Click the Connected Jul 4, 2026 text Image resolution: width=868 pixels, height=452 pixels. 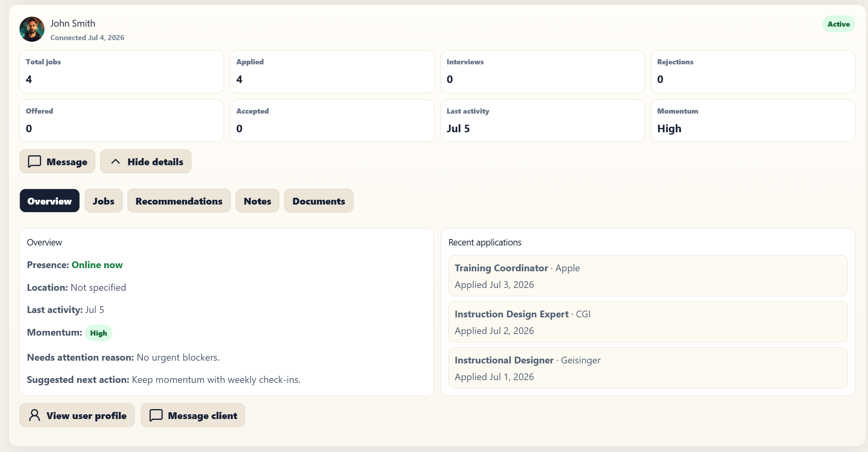(x=87, y=38)
